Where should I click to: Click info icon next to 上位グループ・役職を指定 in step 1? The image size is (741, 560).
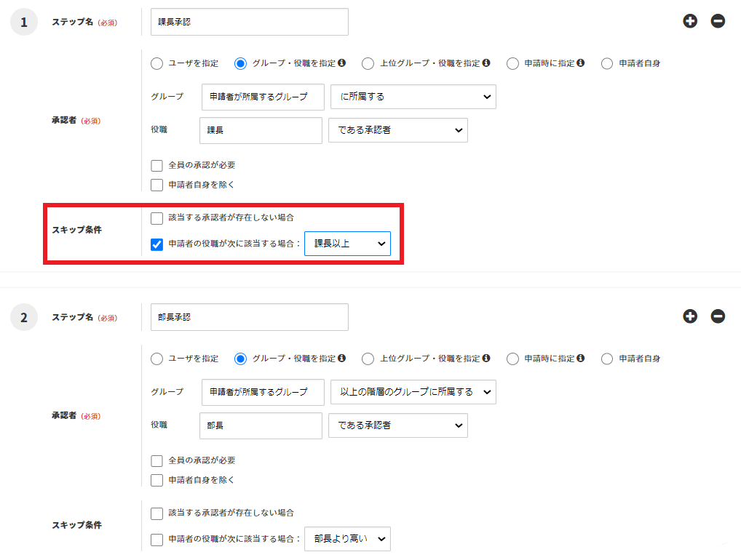click(486, 63)
